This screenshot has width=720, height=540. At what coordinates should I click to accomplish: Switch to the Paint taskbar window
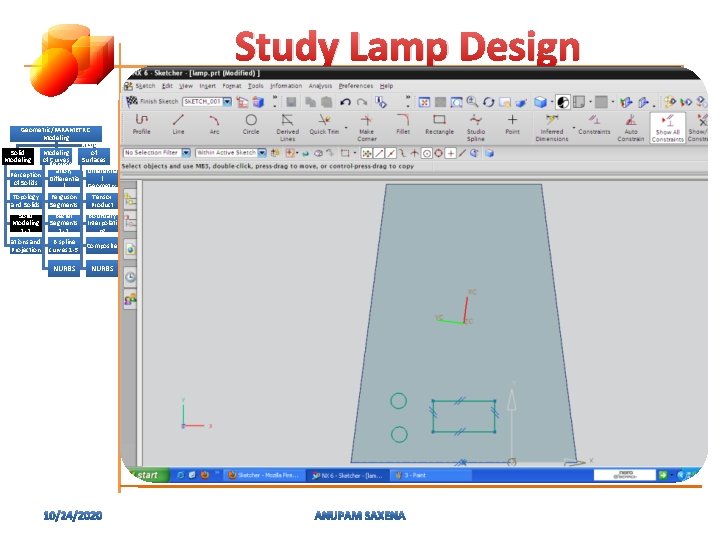coord(430,476)
